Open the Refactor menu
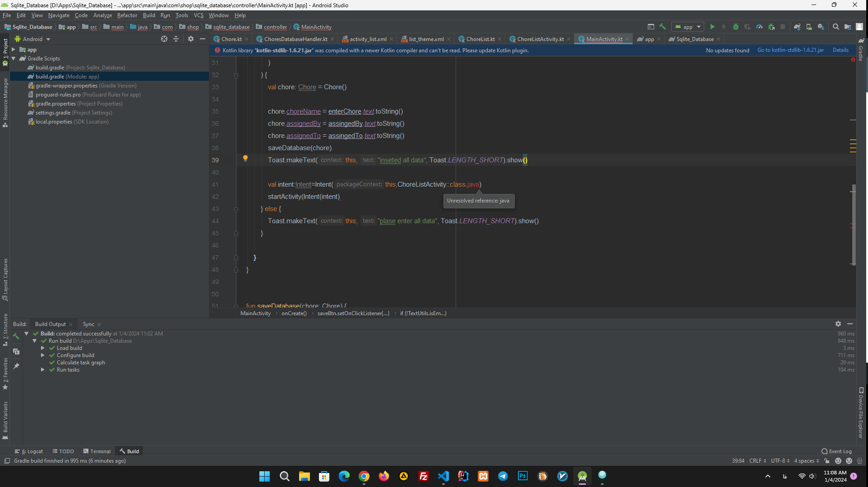Image resolution: width=868 pixels, height=487 pixels. point(127,15)
